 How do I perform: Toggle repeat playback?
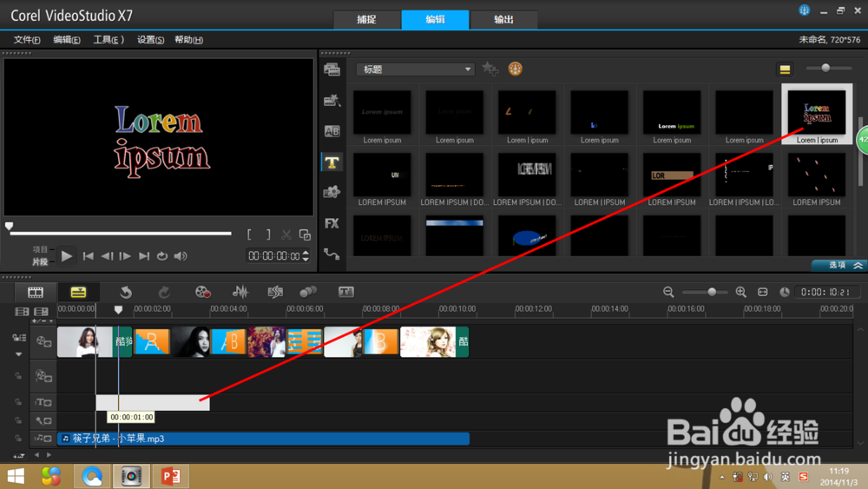(x=162, y=256)
